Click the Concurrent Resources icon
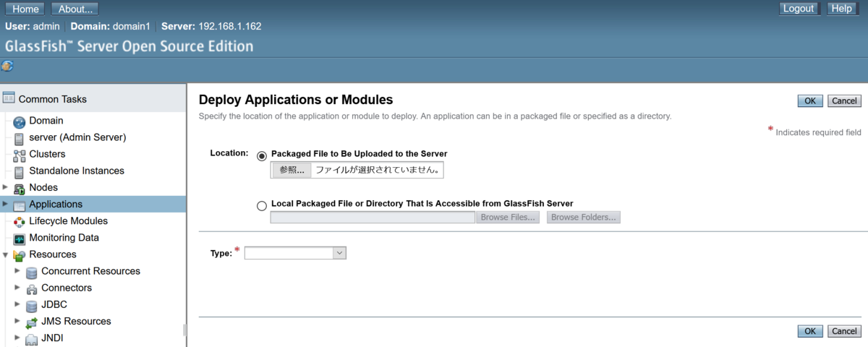Image resolution: width=868 pixels, height=347 pixels. [32, 272]
